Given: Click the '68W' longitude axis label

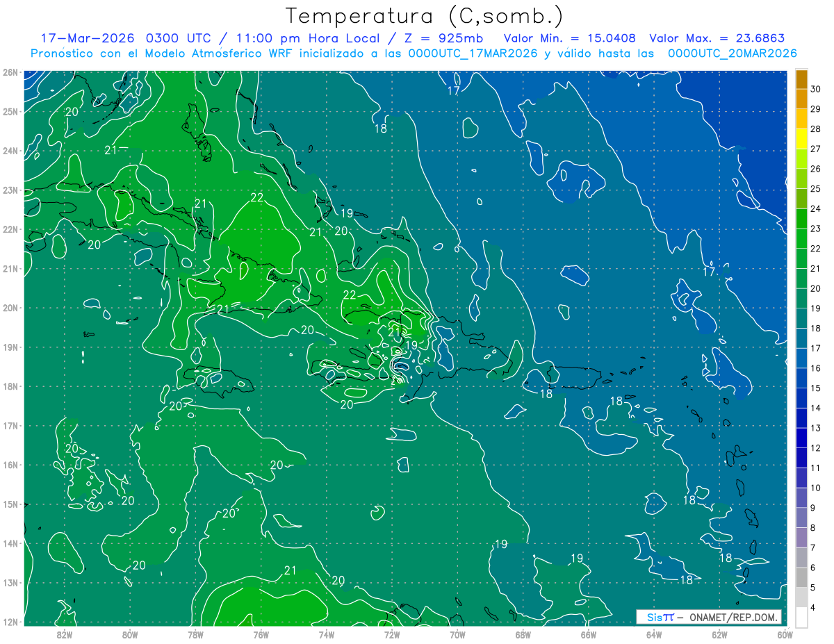Looking at the screenshot, I should tap(523, 634).
